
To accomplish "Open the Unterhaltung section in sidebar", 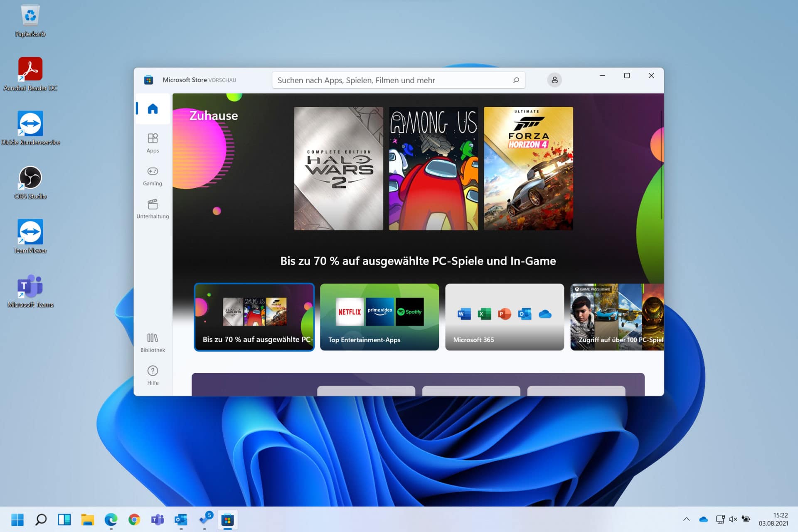I will click(153, 209).
